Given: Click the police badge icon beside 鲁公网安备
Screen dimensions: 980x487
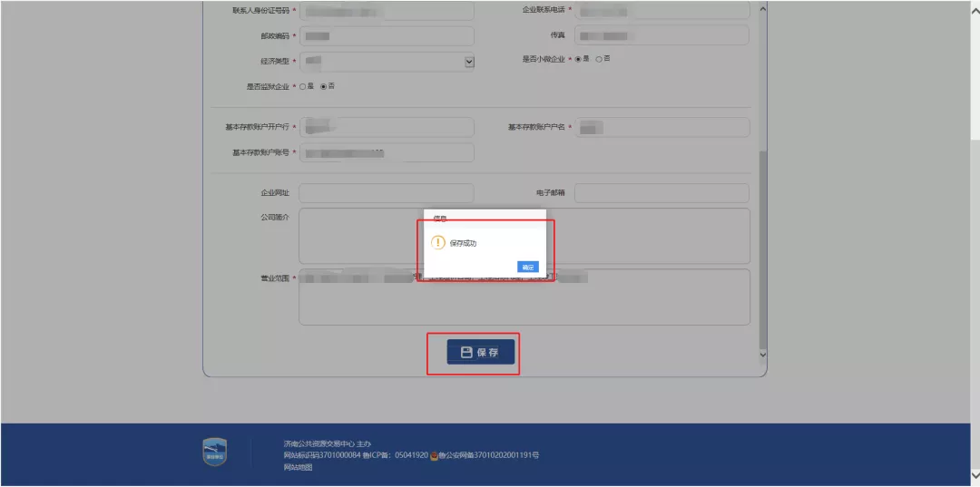Looking at the screenshot, I should click(435, 455).
